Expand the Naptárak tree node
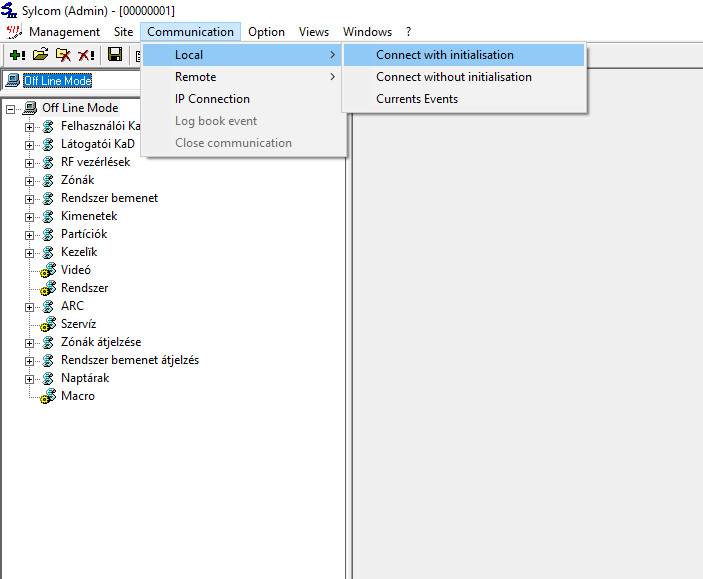The width and height of the screenshot is (703, 579). pos(30,378)
